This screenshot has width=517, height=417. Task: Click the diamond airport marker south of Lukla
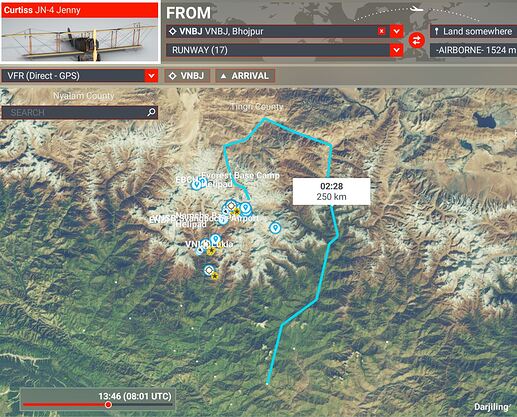tap(209, 270)
